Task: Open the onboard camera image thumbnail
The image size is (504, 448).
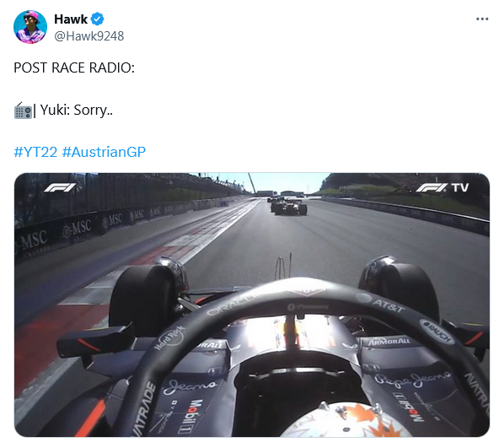Action: tap(252, 305)
